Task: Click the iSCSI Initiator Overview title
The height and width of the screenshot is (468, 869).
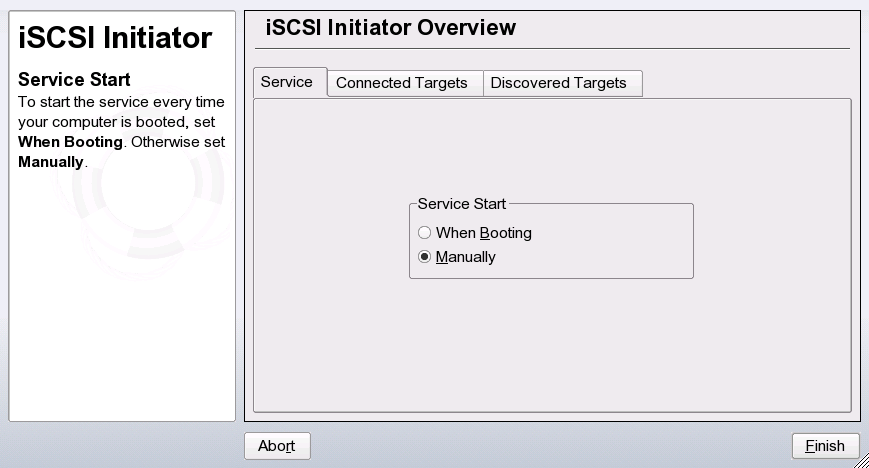Action: (x=391, y=28)
